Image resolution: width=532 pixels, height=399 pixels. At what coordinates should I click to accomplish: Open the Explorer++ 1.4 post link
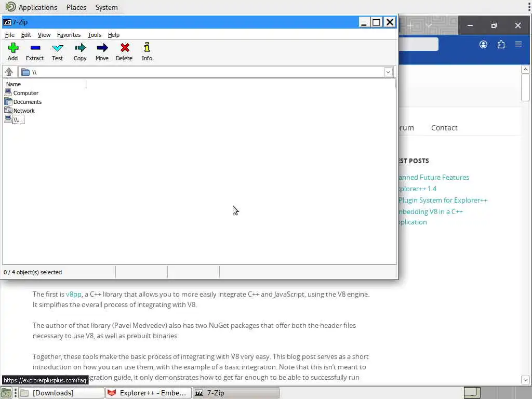(x=417, y=189)
